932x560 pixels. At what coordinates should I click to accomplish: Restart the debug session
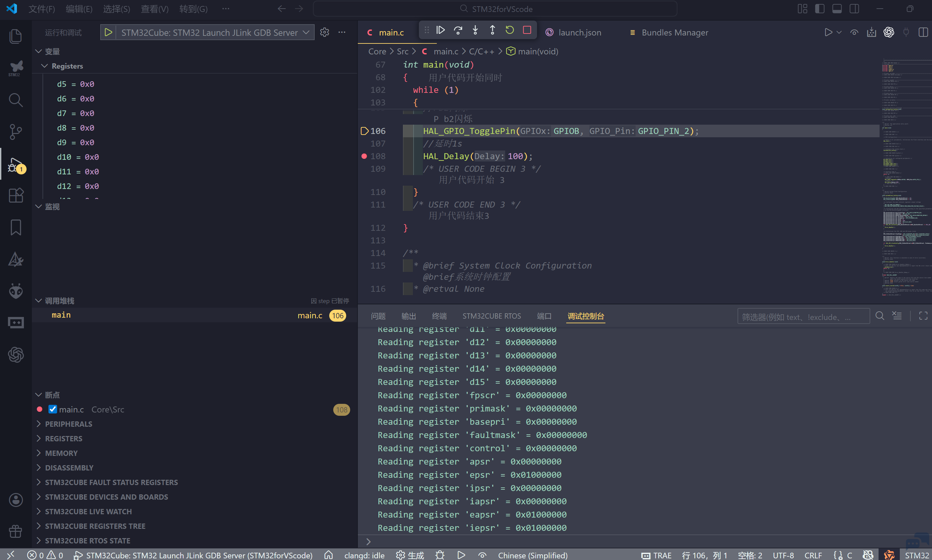coord(510,30)
